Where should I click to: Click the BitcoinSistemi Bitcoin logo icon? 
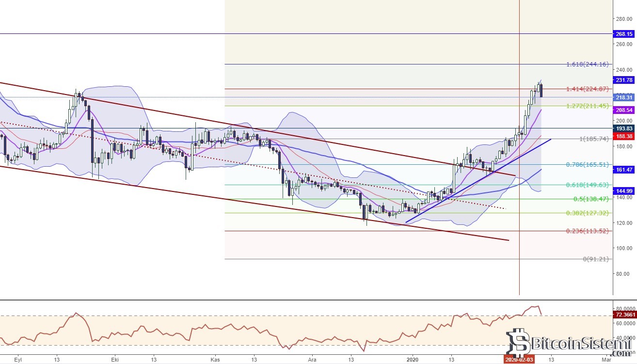518,343
